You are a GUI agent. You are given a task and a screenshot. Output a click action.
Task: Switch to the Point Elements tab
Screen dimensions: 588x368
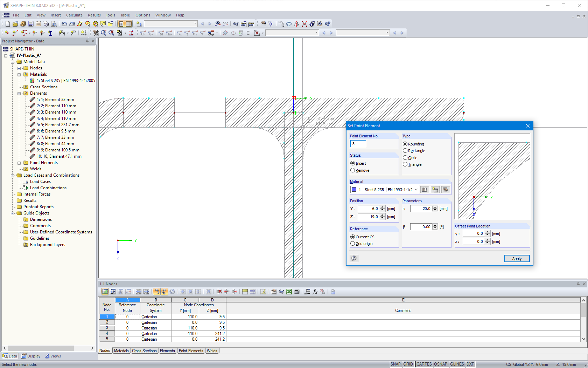191,350
